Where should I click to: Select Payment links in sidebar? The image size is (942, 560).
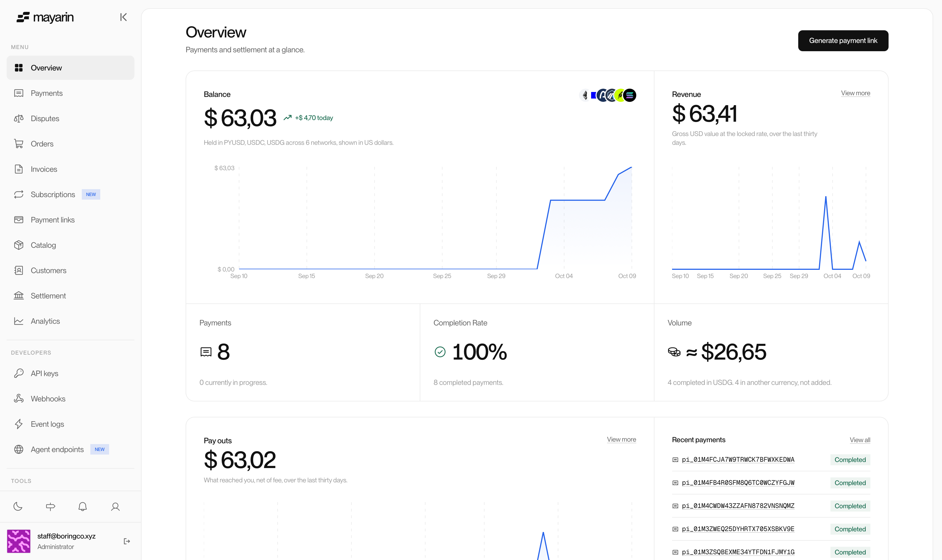(71, 220)
